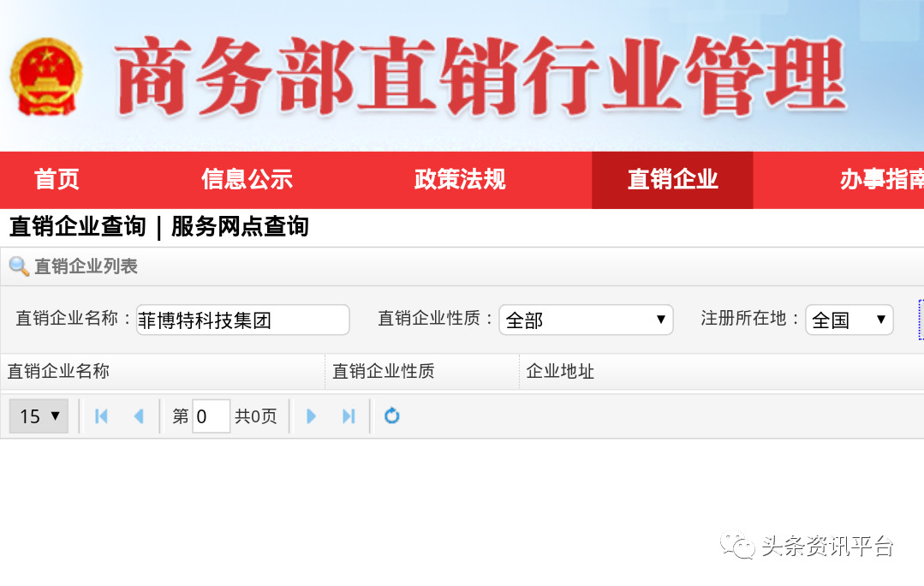Image resolution: width=924 pixels, height=586 pixels.
Task: Open the 直销企业性质 dropdown
Action: click(586, 320)
